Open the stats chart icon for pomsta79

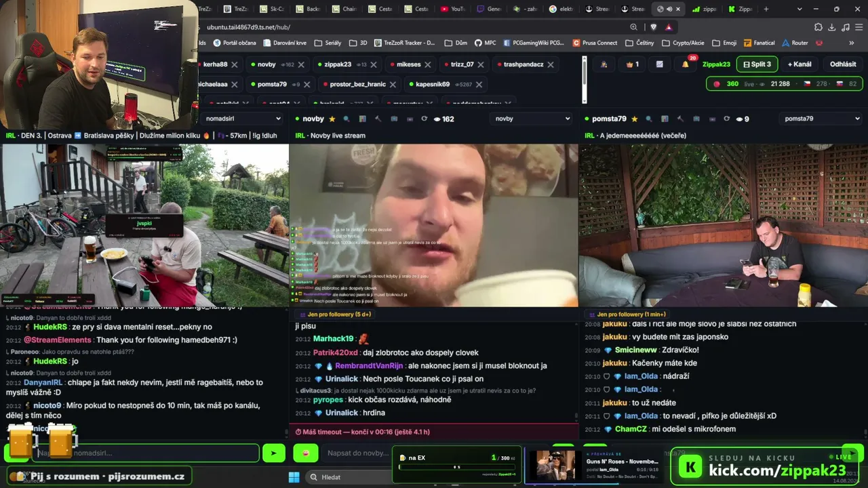click(665, 119)
